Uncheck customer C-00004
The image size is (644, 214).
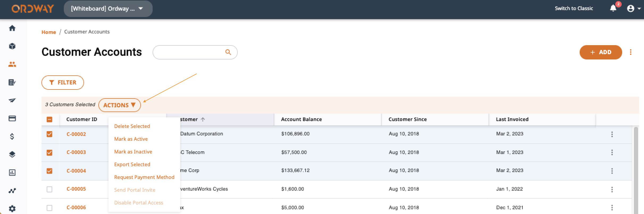click(x=49, y=171)
